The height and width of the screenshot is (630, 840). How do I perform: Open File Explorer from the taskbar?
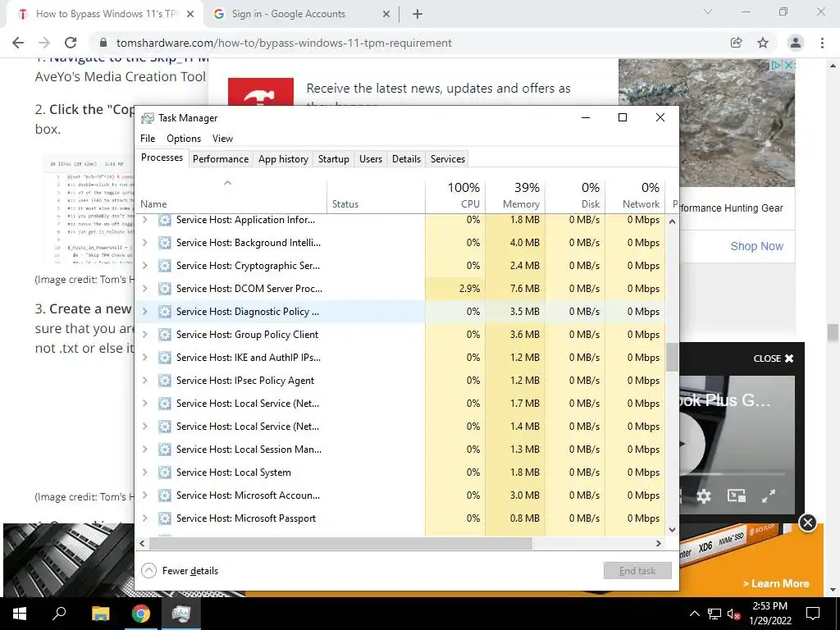click(100, 614)
